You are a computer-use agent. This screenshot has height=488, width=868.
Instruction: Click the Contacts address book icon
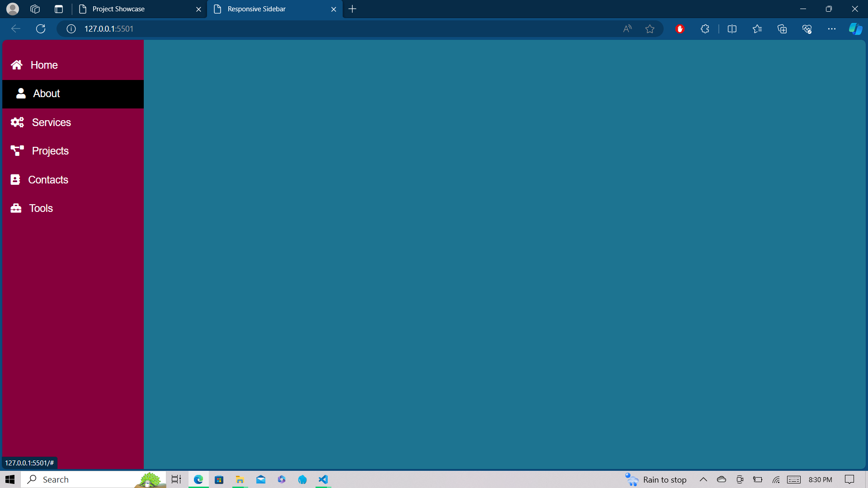[15, 180]
